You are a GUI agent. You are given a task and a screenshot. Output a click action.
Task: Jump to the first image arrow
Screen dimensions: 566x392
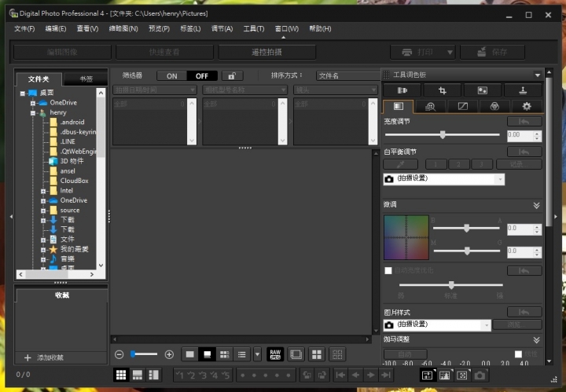click(x=340, y=376)
